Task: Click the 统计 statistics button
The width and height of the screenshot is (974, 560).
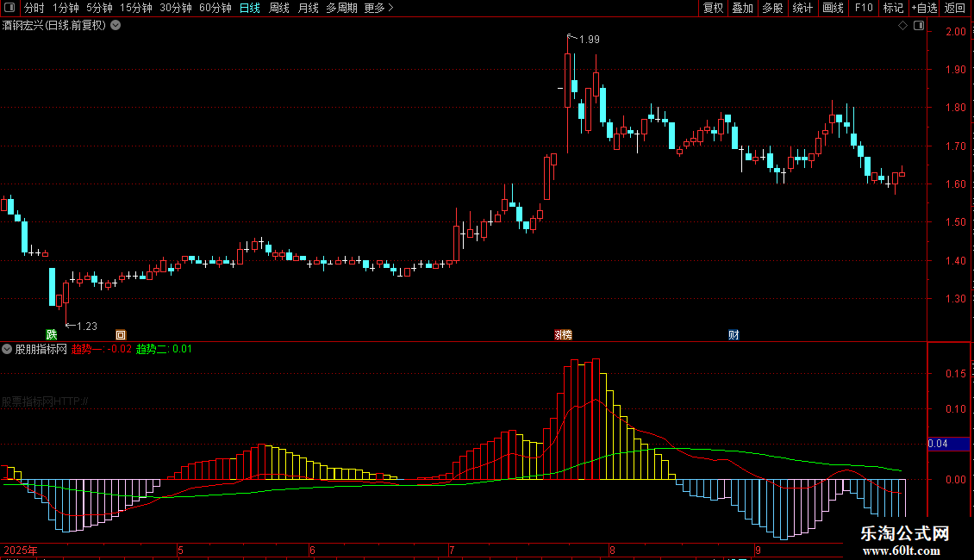Action: 802,8
